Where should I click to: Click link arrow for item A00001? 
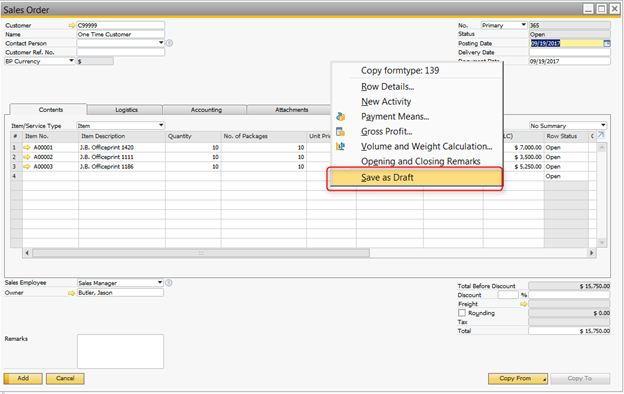(27, 147)
